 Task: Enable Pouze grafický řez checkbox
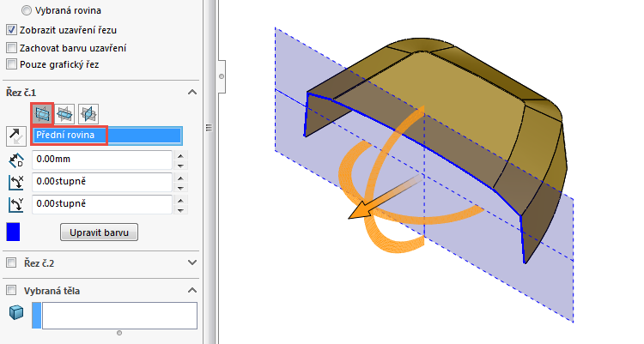click(x=11, y=64)
